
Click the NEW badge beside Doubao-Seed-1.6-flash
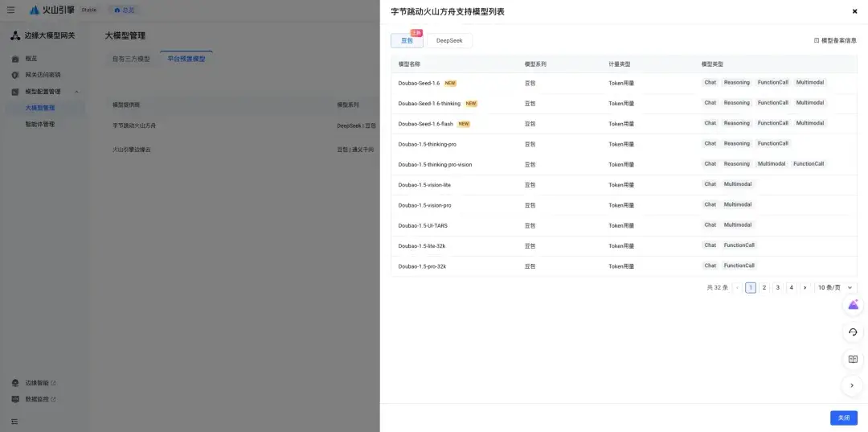click(464, 124)
